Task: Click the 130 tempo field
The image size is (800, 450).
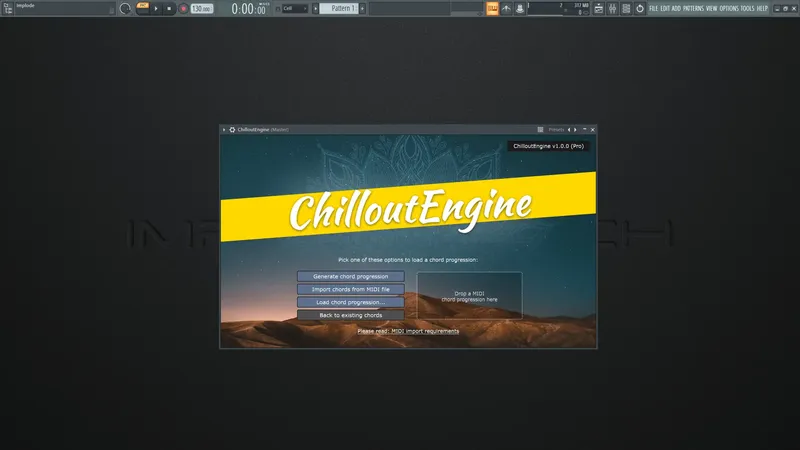Action: click(x=202, y=9)
